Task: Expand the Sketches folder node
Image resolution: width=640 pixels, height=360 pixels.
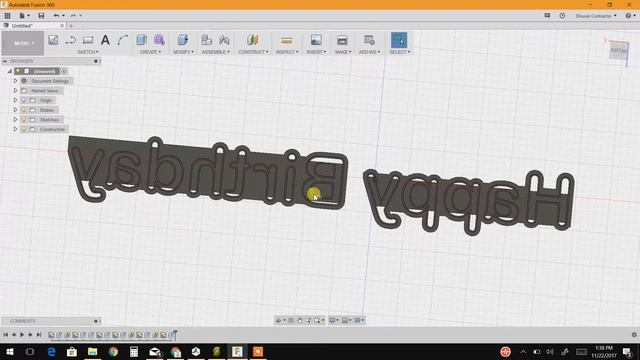Action: pos(16,120)
